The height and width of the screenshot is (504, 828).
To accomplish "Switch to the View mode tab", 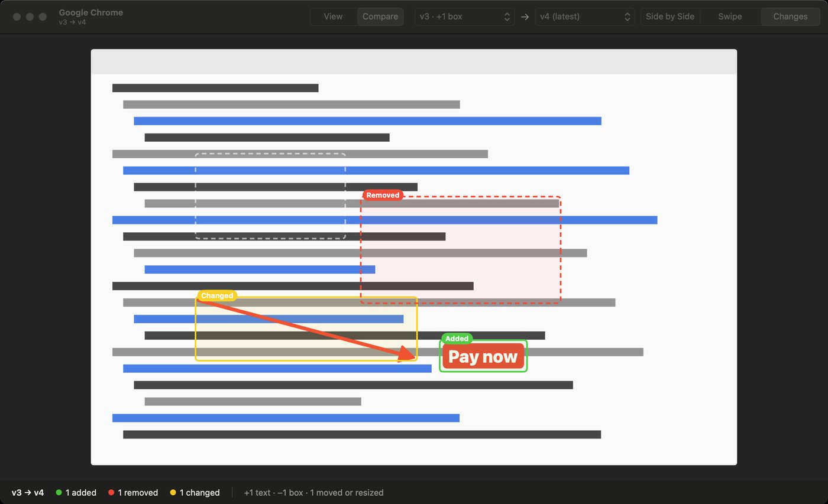I will (333, 17).
